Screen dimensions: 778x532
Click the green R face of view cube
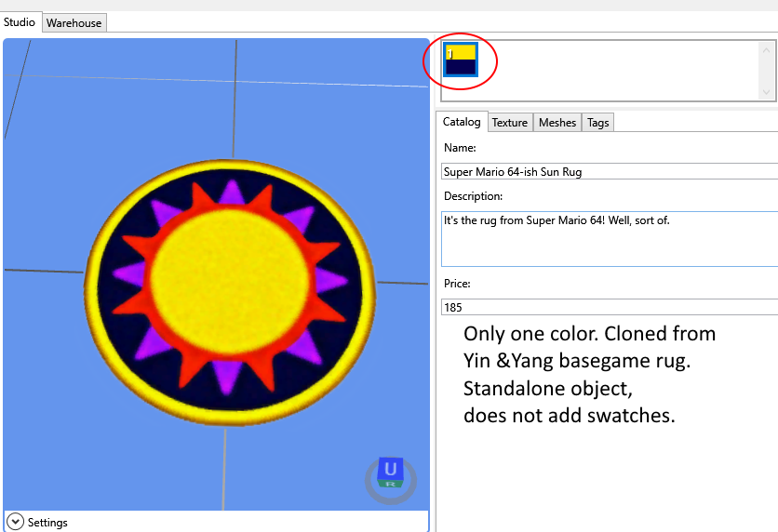point(391,485)
